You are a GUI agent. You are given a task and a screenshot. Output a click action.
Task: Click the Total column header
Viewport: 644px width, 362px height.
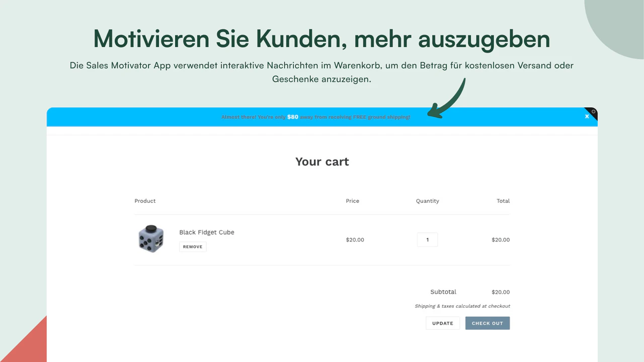tap(503, 201)
